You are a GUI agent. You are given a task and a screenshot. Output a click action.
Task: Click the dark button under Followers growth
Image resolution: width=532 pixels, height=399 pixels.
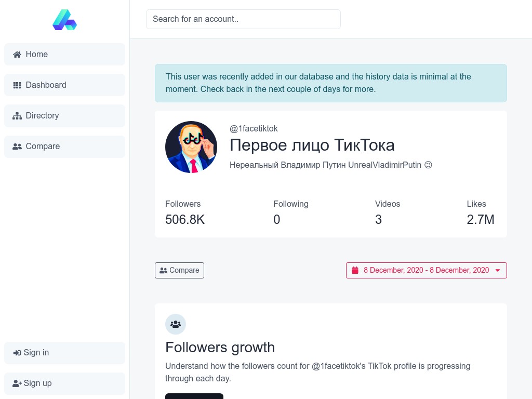click(194, 396)
